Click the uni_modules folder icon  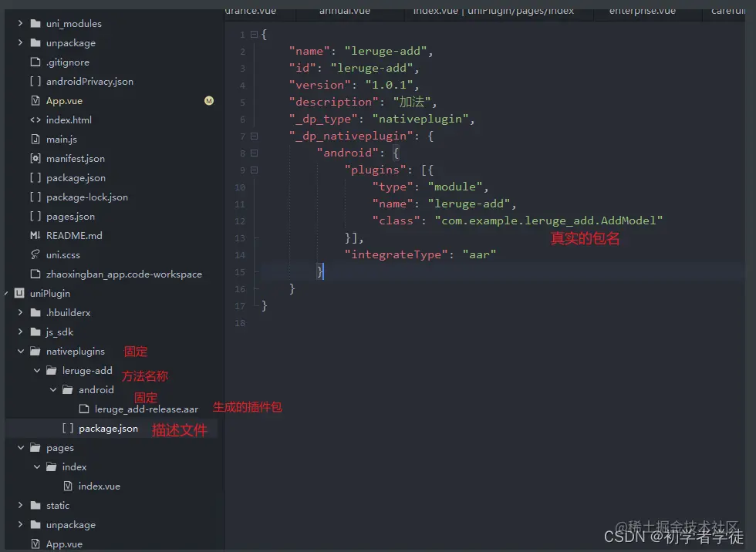35,23
